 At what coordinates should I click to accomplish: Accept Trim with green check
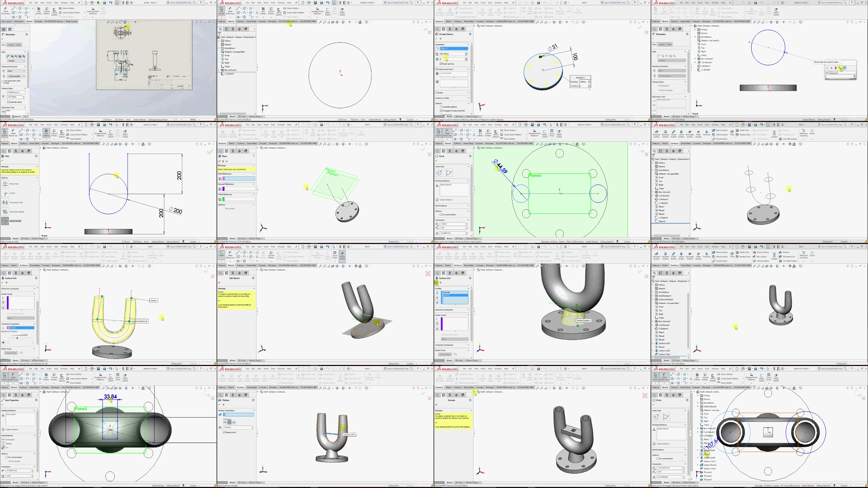tap(2, 161)
